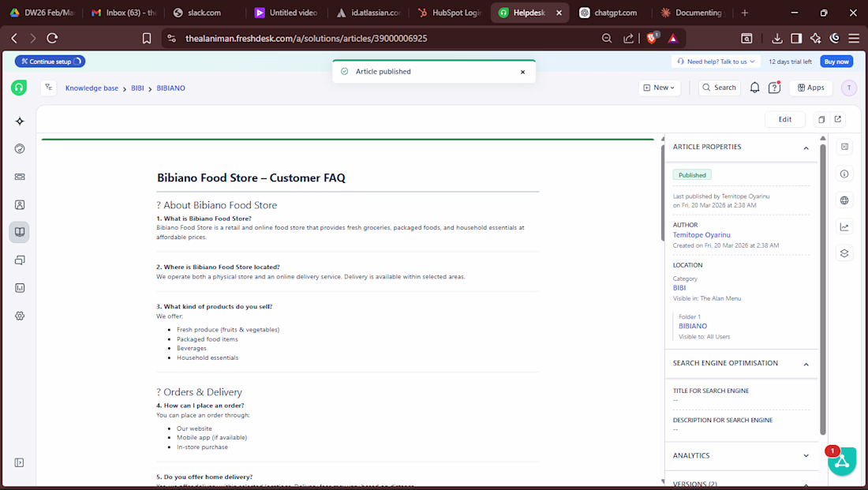Screen dimensions: 868x490
Task: Collapse the Article Properties section
Action: click(806, 148)
